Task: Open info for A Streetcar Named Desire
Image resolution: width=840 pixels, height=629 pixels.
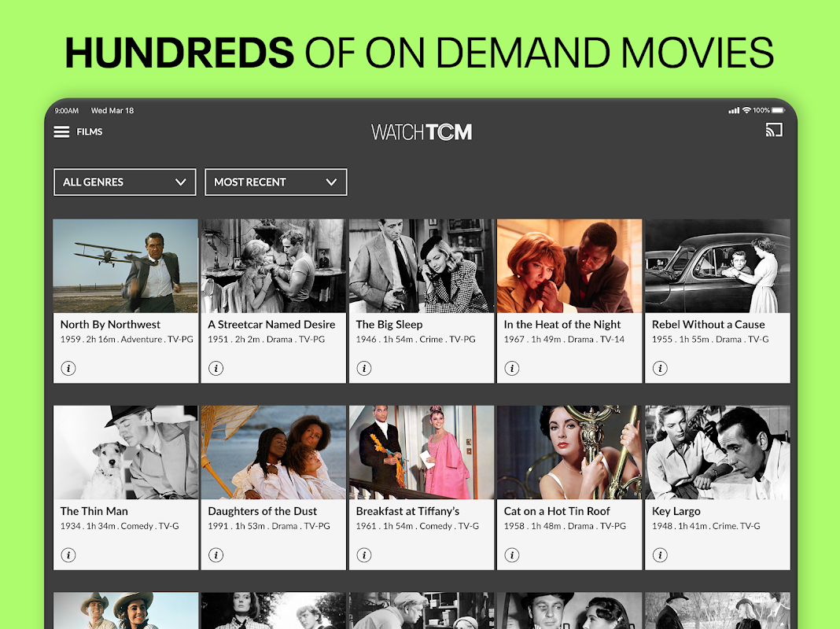Action: (x=216, y=368)
